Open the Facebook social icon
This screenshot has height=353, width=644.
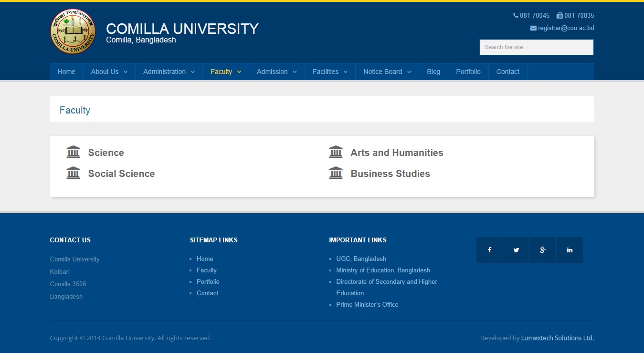click(489, 250)
